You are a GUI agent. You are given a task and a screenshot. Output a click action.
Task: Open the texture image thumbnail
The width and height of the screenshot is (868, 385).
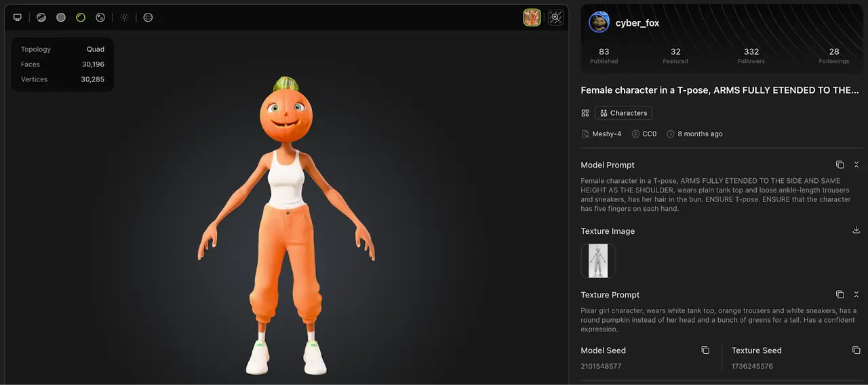tap(598, 261)
